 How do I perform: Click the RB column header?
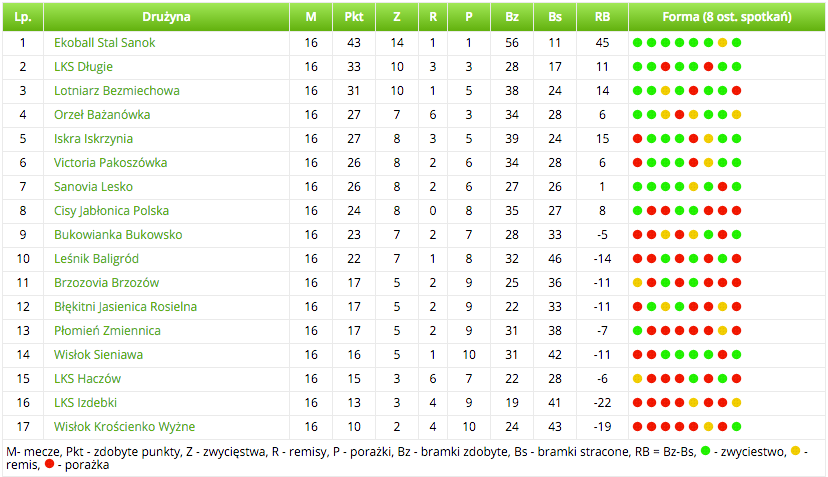click(x=602, y=17)
